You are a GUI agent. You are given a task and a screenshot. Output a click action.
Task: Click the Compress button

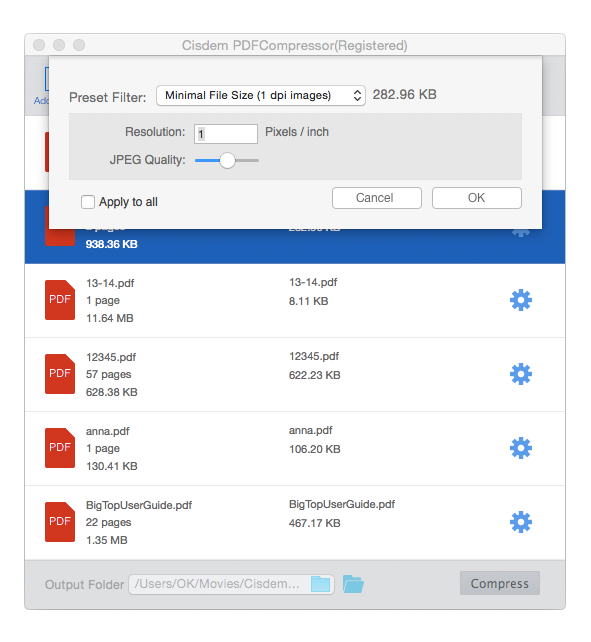(499, 583)
